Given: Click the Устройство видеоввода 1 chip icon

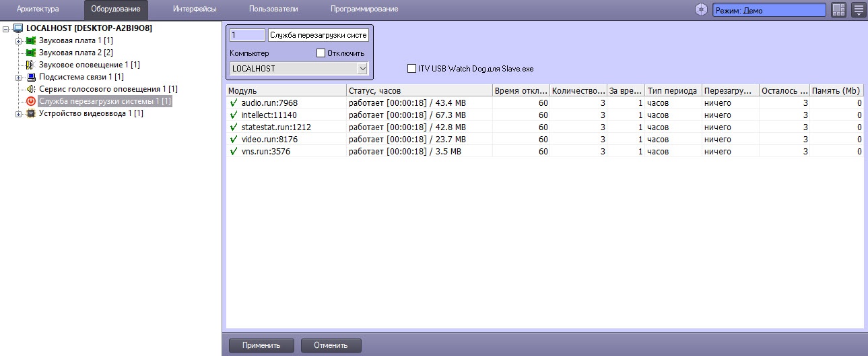Looking at the screenshot, I should pyautogui.click(x=30, y=113).
